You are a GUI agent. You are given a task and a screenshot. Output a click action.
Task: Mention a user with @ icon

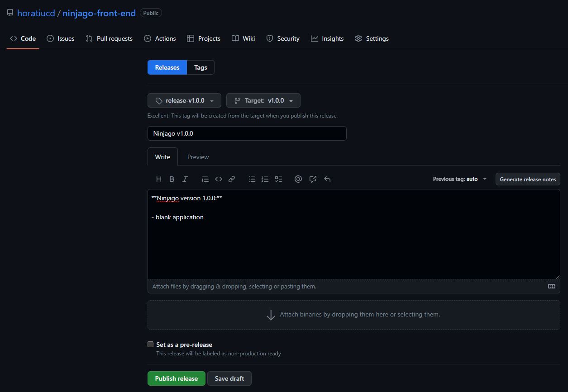pos(298,179)
